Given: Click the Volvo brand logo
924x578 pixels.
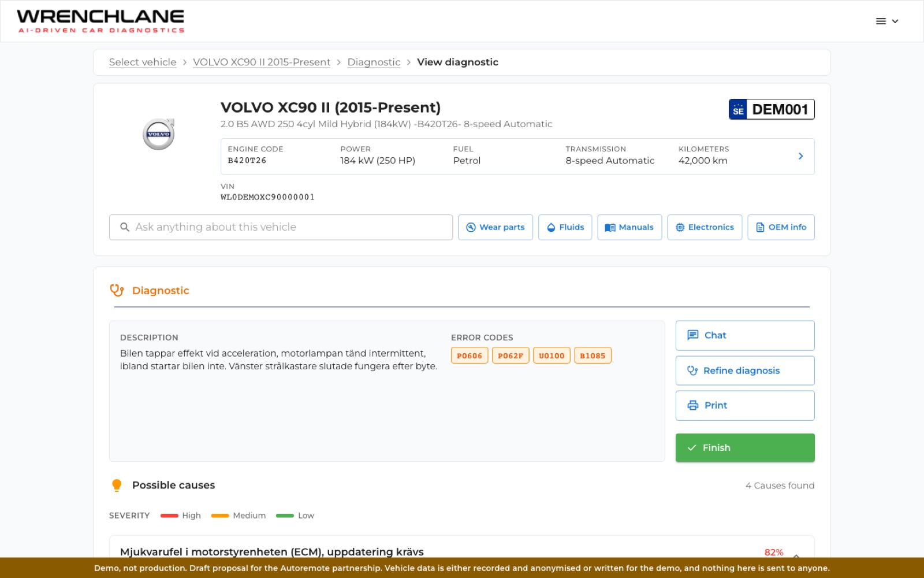Looking at the screenshot, I should 159,134.
